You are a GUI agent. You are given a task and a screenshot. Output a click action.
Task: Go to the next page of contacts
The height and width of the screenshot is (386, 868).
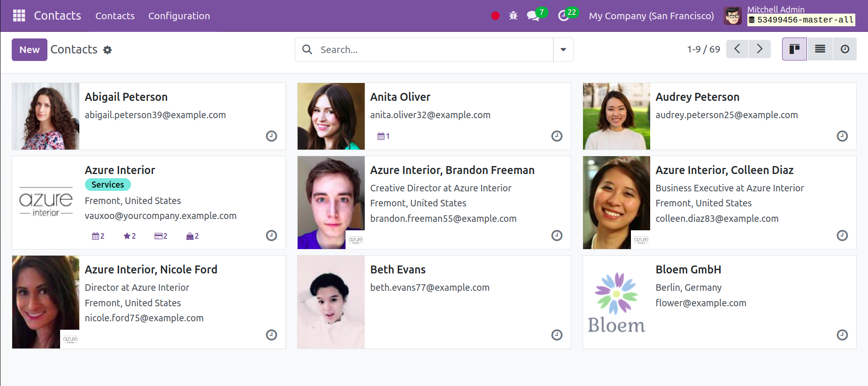click(759, 49)
